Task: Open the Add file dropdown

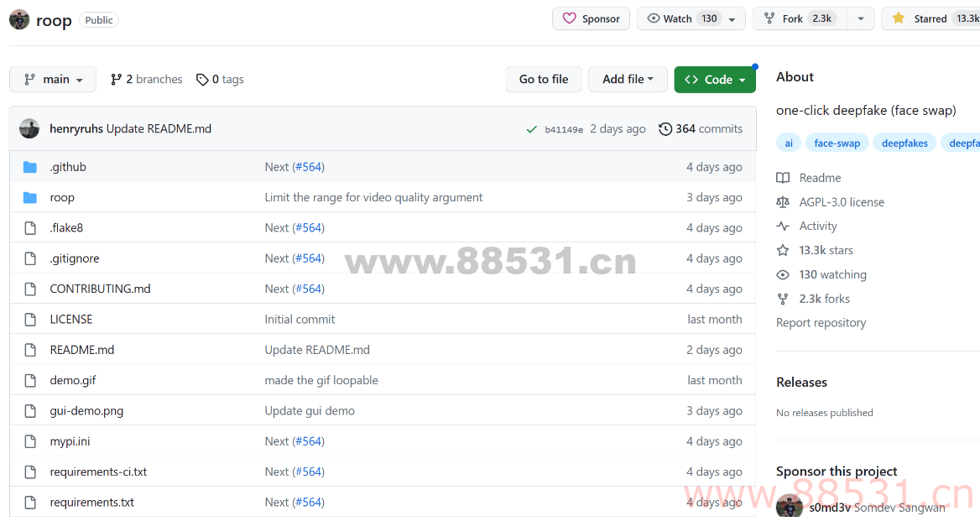Action: click(628, 80)
